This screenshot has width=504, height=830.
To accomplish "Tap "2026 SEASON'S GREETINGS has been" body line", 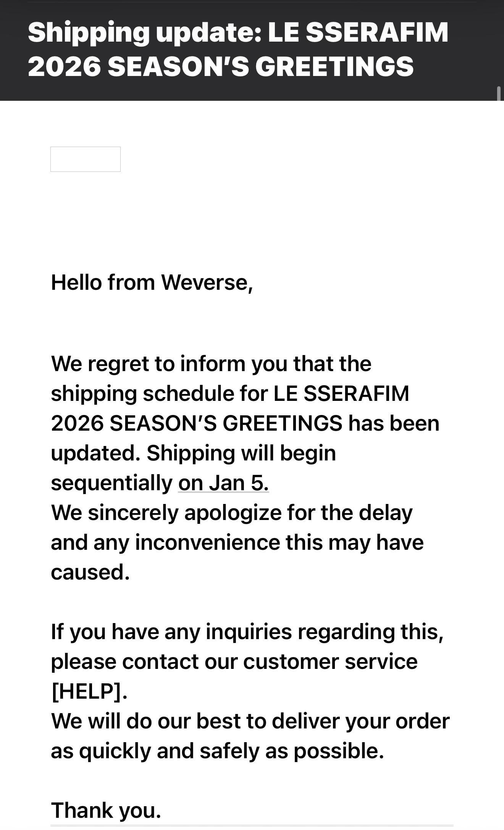I will 245,423.
